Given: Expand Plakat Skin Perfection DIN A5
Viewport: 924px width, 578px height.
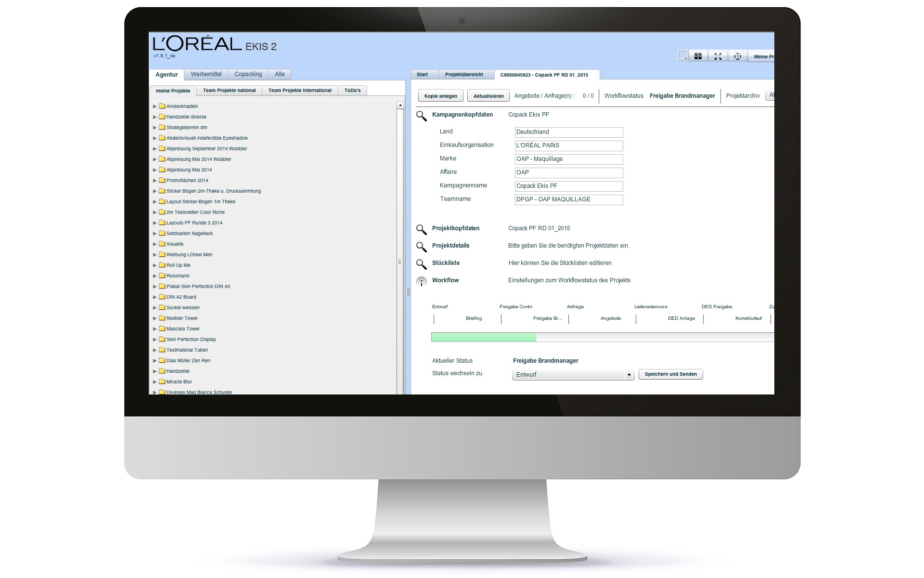Looking at the screenshot, I should click(x=155, y=287).
